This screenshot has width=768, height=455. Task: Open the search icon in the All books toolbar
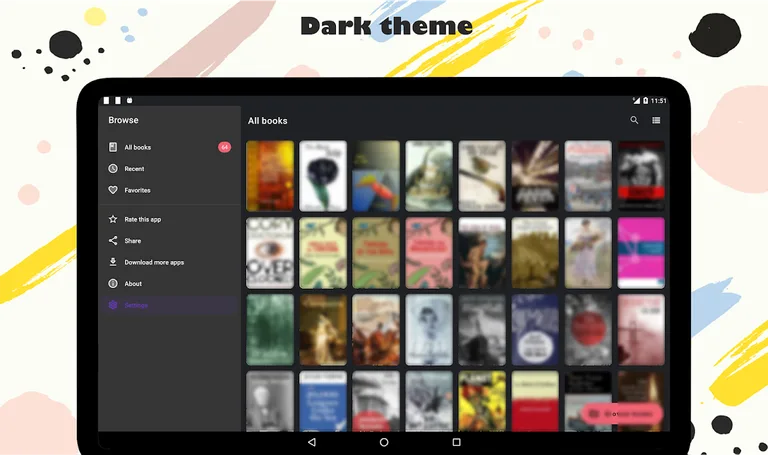634,120
